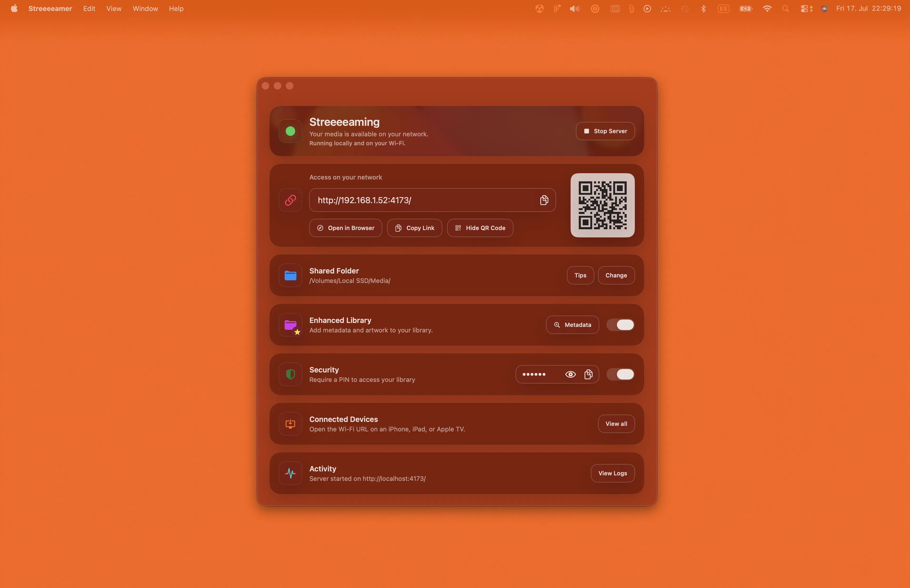The width and height of the screenshot is (910, 588).
Task: Click the battery charging icon
Action: click(745, 8)
